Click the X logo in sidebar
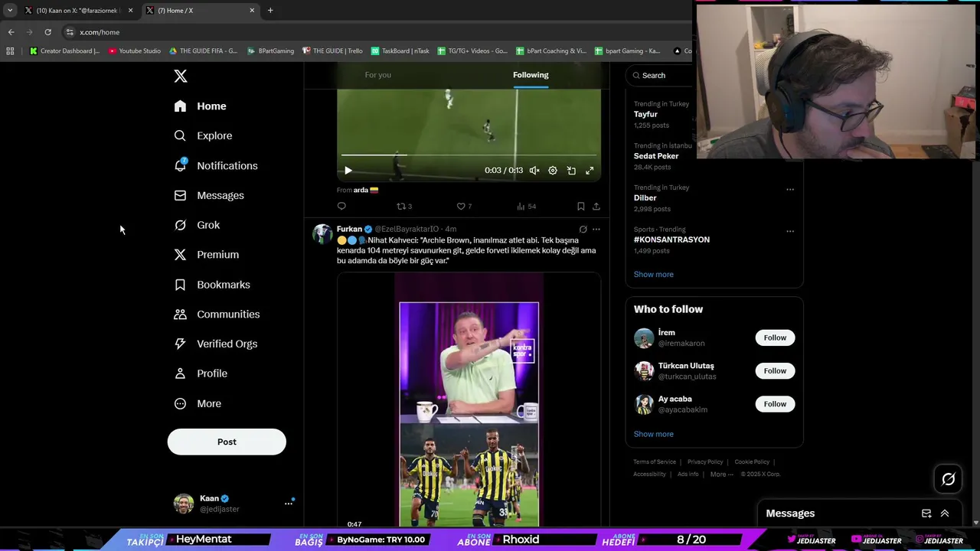Viewport: 980px width, 551px height. click(x=181, y=76)
